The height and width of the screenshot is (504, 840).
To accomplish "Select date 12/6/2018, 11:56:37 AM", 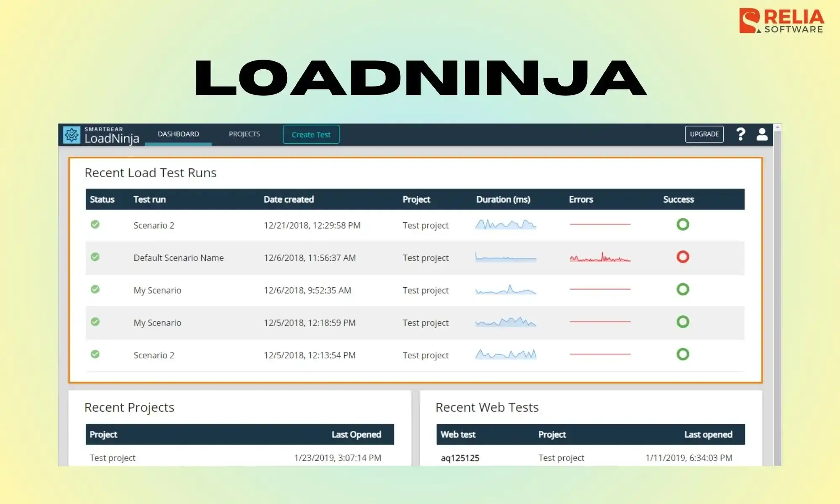I will pos(310,258).
